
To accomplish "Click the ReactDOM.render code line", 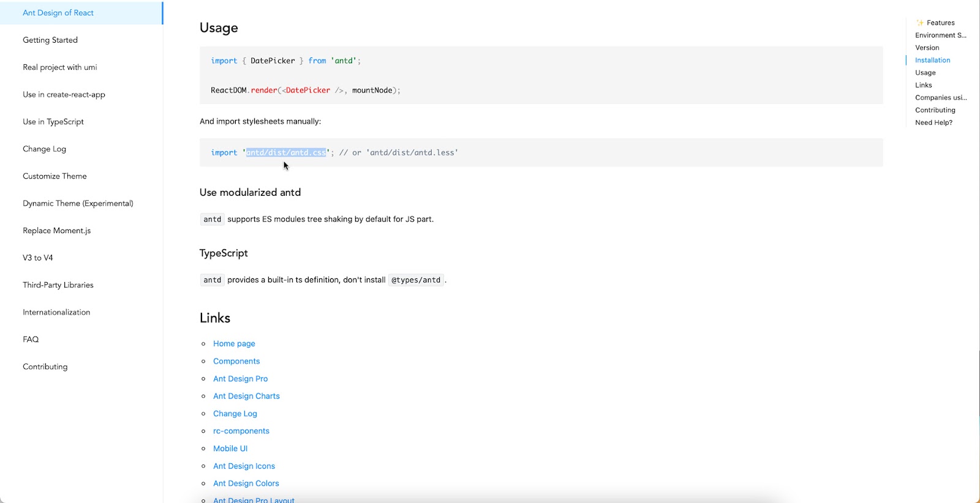I will point(306,91).
